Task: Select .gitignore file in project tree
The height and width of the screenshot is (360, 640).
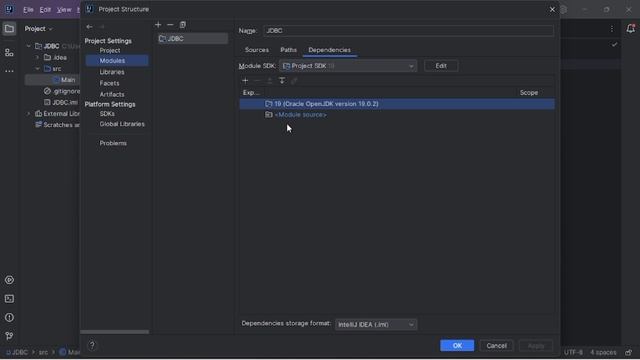Action: click(62, 91)
